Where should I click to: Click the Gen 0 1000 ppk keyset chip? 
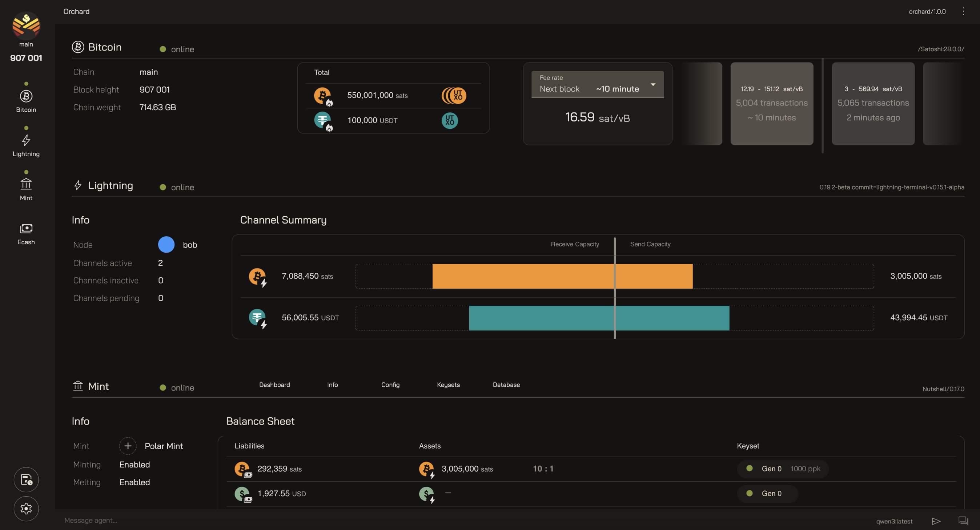coord(782,469)
